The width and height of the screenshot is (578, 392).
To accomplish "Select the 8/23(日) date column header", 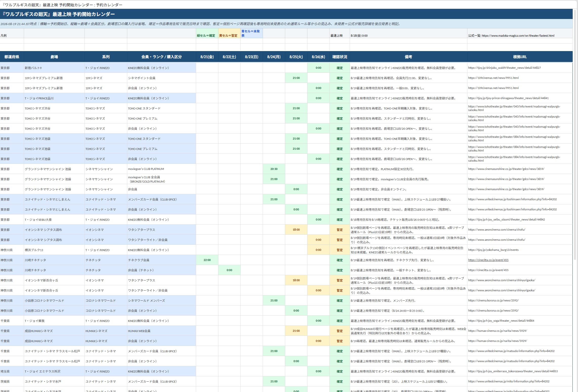I will pyautogui.click(x=252, y=57).
